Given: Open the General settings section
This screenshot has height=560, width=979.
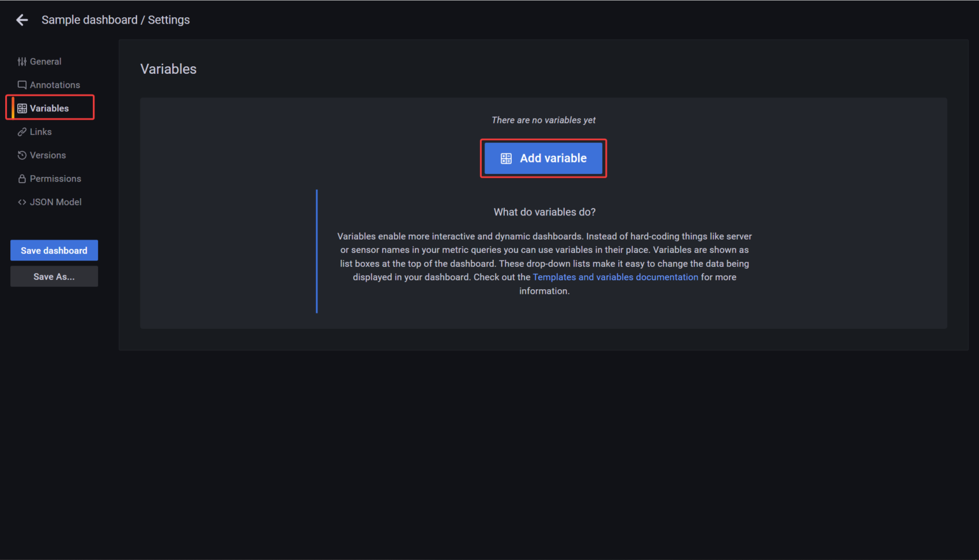Looking at the screenshot, I should (45, 61).
